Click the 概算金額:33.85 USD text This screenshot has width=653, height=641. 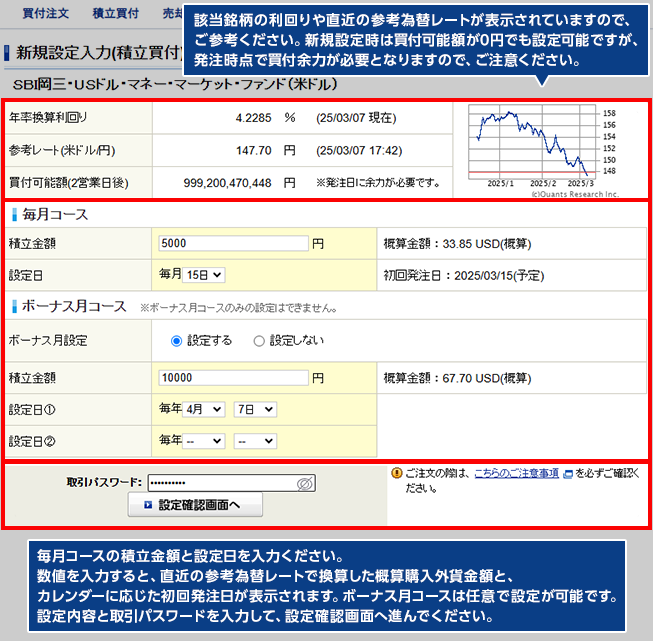tap(457, 244)
